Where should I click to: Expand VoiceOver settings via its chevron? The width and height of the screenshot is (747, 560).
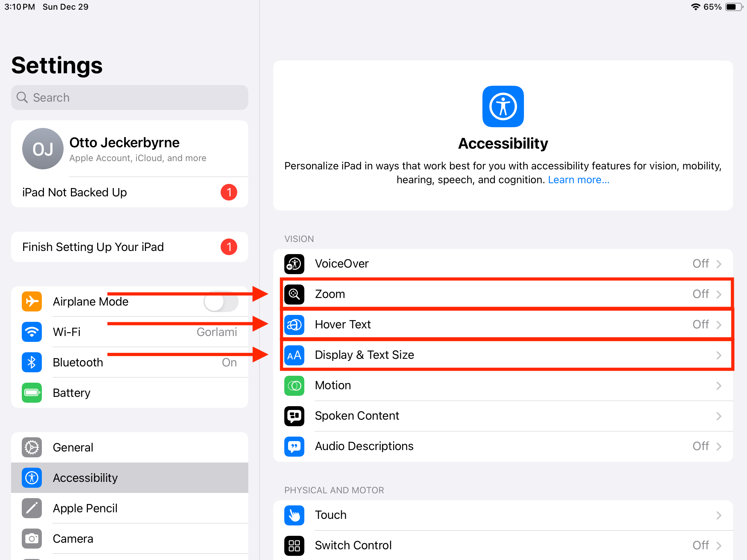(719, 264)
